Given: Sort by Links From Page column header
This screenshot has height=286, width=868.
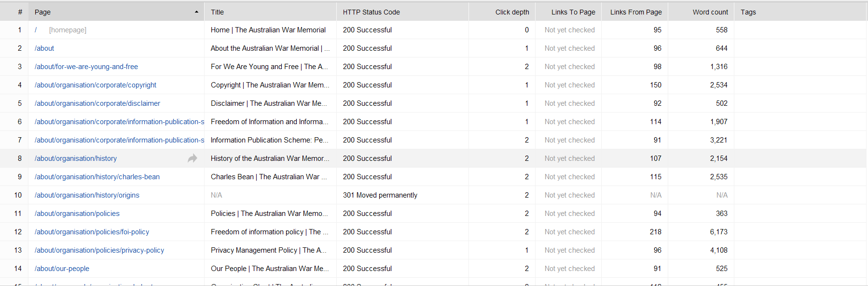Looking at the screenshot, I should 634,12.
